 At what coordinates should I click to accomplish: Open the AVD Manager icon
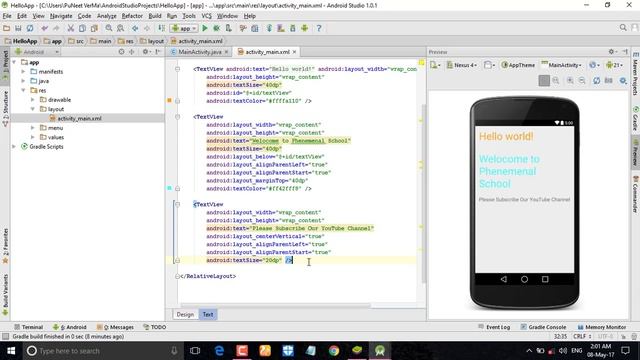281,28
